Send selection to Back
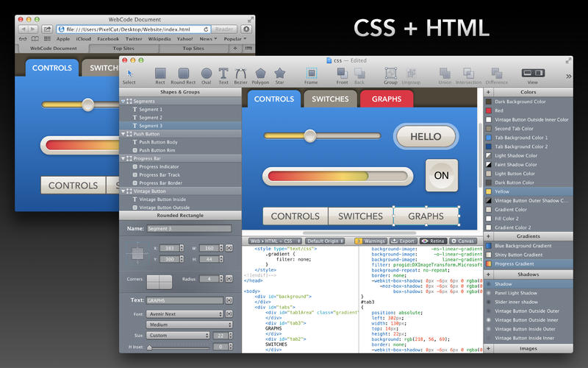Viewport: 588px width, 368px height. (359, 77)
